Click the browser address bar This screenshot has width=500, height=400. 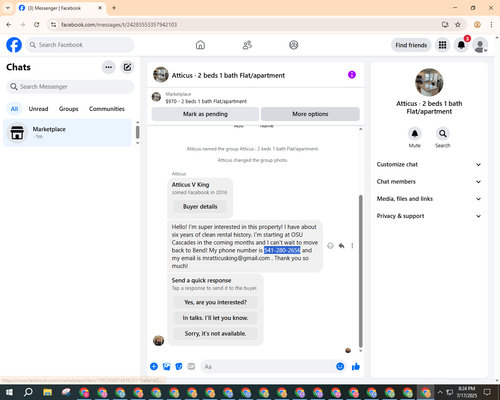coord(247,25)
